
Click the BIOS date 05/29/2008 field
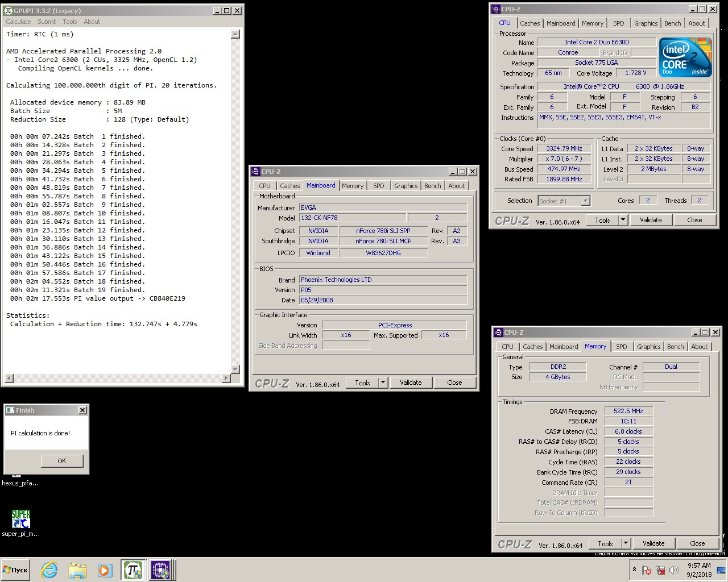pos(383,300)
